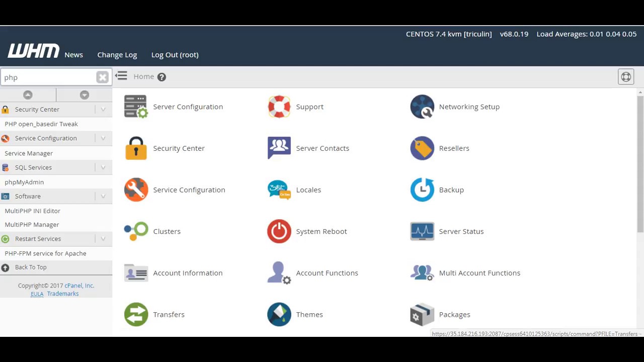
Task: Click the SQL Services sidebar heading
Action: 33,167
